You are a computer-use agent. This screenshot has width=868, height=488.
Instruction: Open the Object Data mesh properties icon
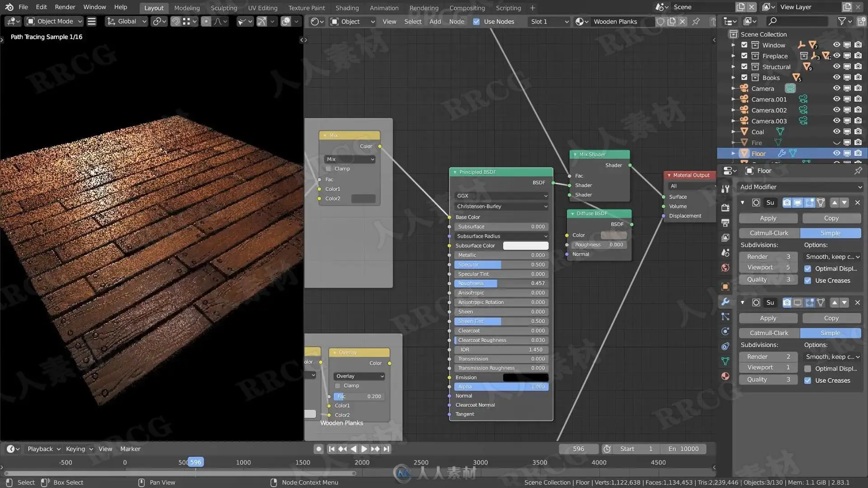coord(725,361)
